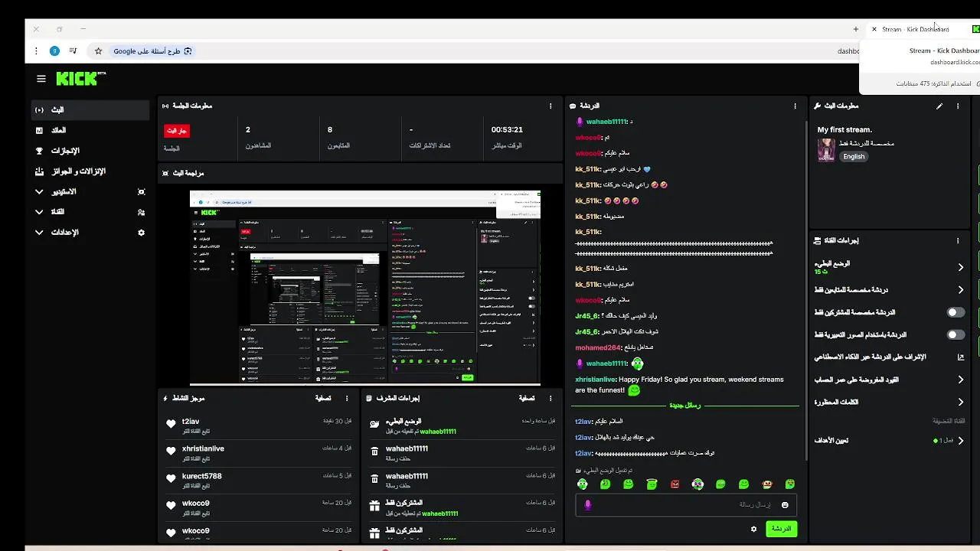
Task: Click تصفية filter in the moderator actions panel
Action: click(527, 398)
